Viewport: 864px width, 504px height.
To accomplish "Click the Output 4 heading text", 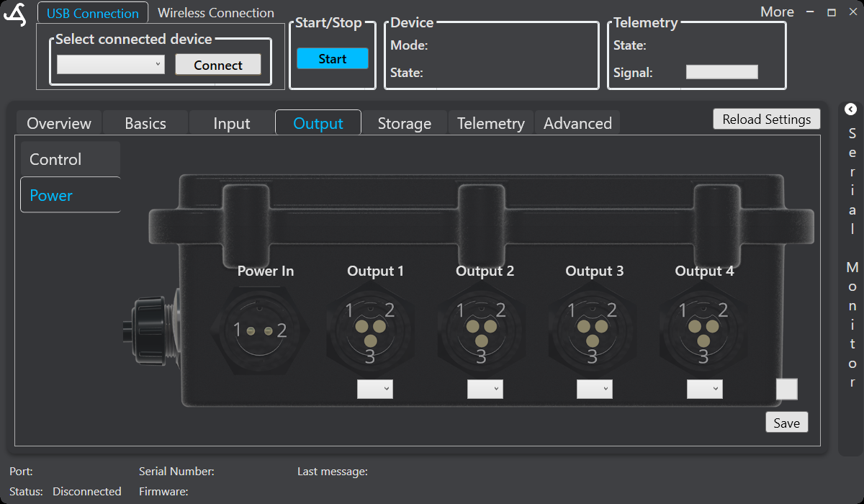I will pyautogui.click(x=704, y=271).
